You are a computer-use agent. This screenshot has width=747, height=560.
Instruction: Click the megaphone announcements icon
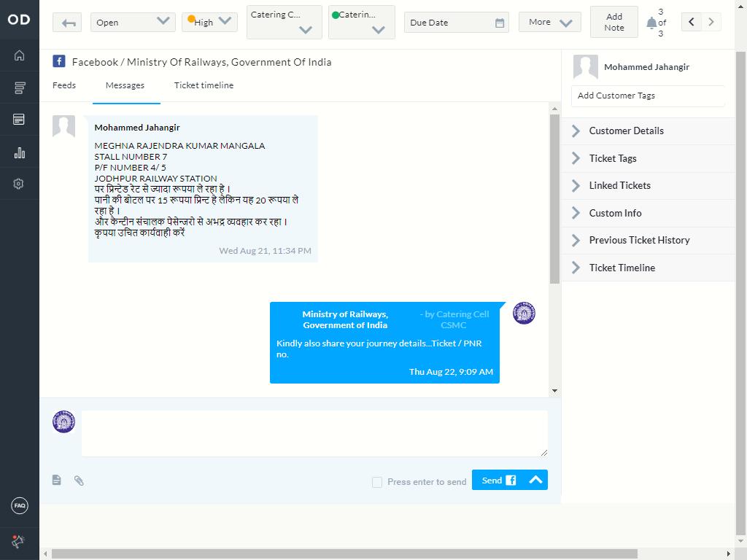18,542
